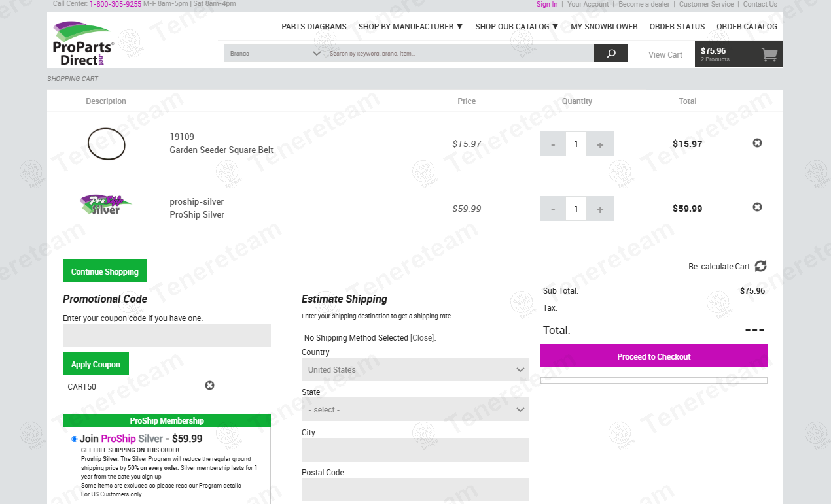The image size is (831, 504).
Task: Open the State select dropdown
Action: 414,410
